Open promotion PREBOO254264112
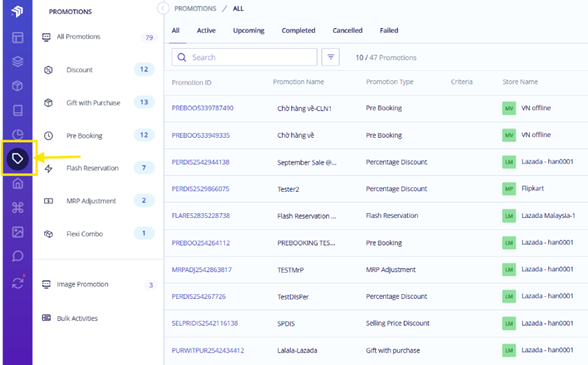This screenshot has width=588, height=365. point(201,243)
